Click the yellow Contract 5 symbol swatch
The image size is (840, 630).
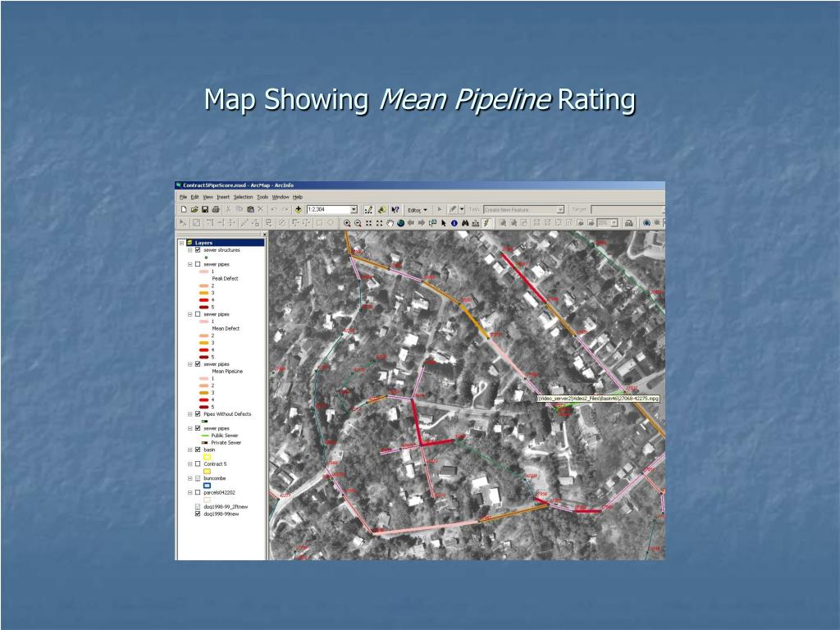(208, 472)
